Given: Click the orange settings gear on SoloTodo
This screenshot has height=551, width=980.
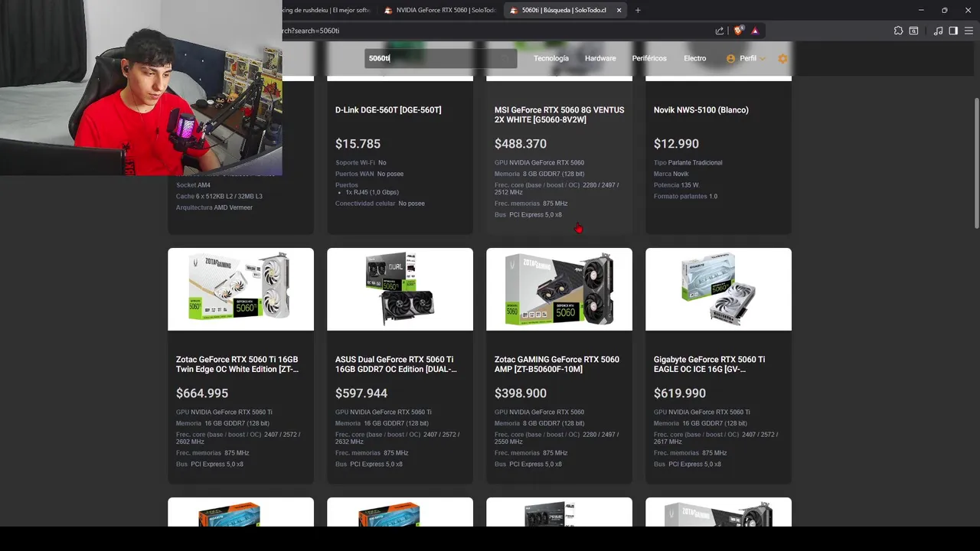Looking at the screenshot, I should [782, 58].
